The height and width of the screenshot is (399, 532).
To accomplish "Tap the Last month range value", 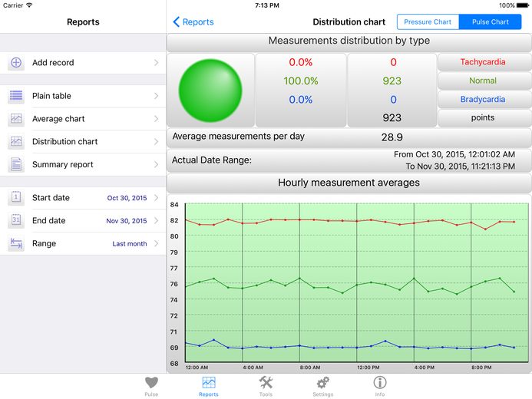I will tap(130, 244).
